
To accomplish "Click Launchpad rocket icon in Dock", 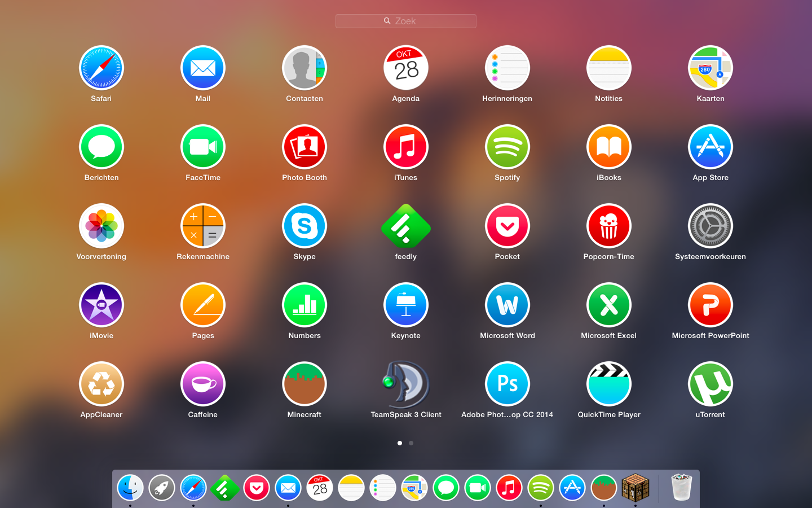I will (x=162, y=488).
